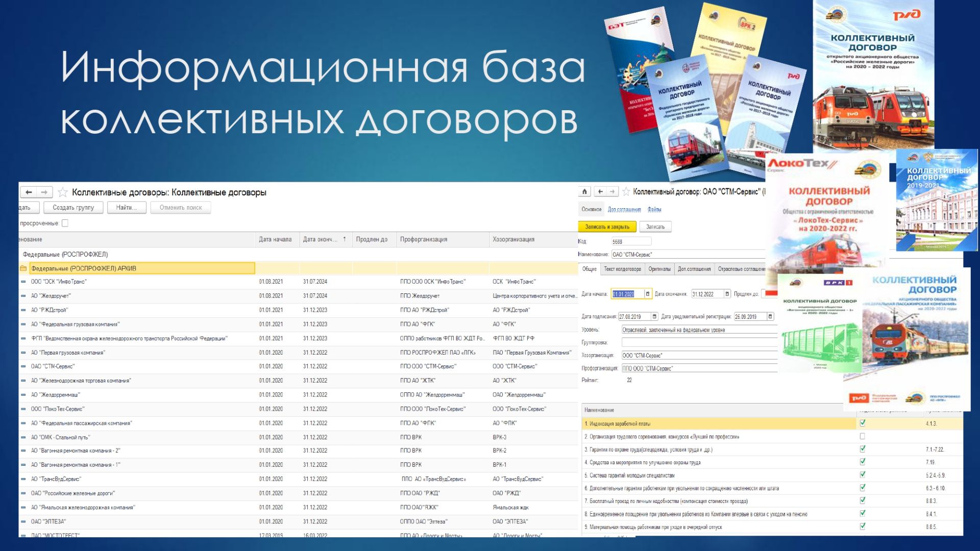Open calendar for Дата начала
The width and height of the screenshot is (980, 551).
point(648,294)
